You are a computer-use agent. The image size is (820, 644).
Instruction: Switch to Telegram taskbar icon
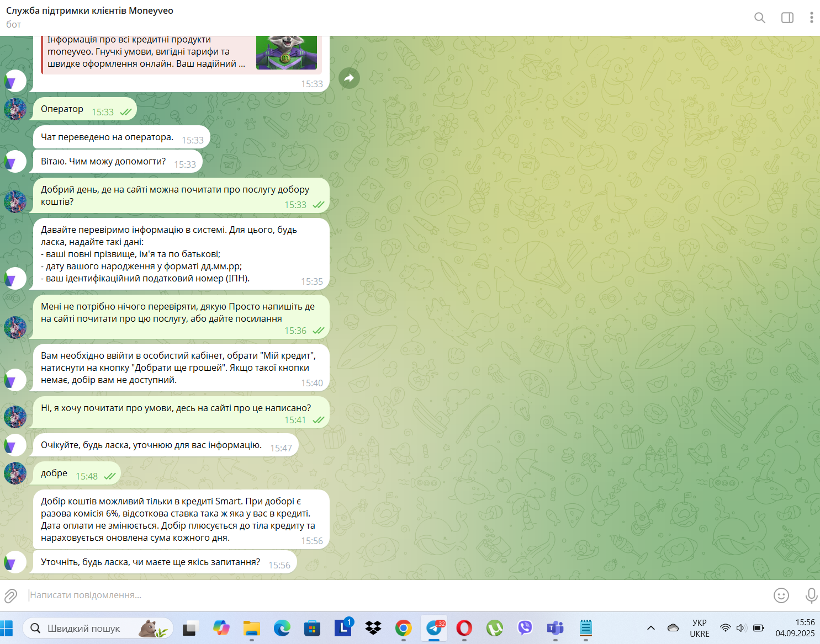pos(435,628)
